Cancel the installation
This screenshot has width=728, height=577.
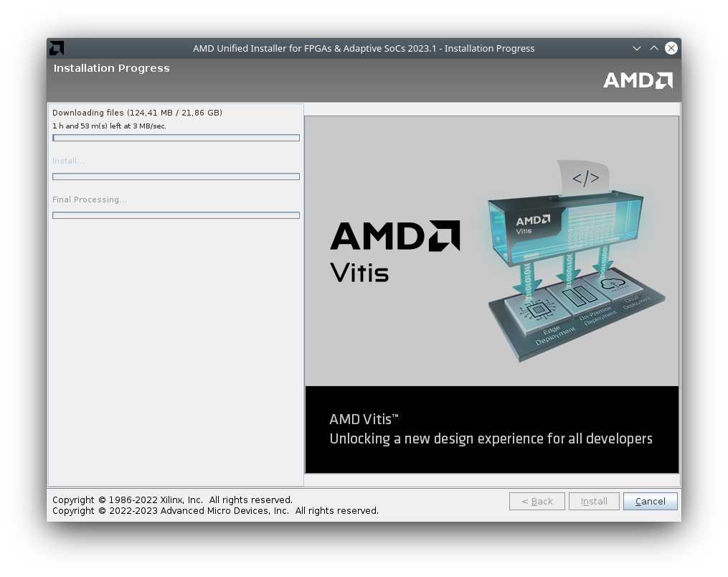click(x=649, y=501)
